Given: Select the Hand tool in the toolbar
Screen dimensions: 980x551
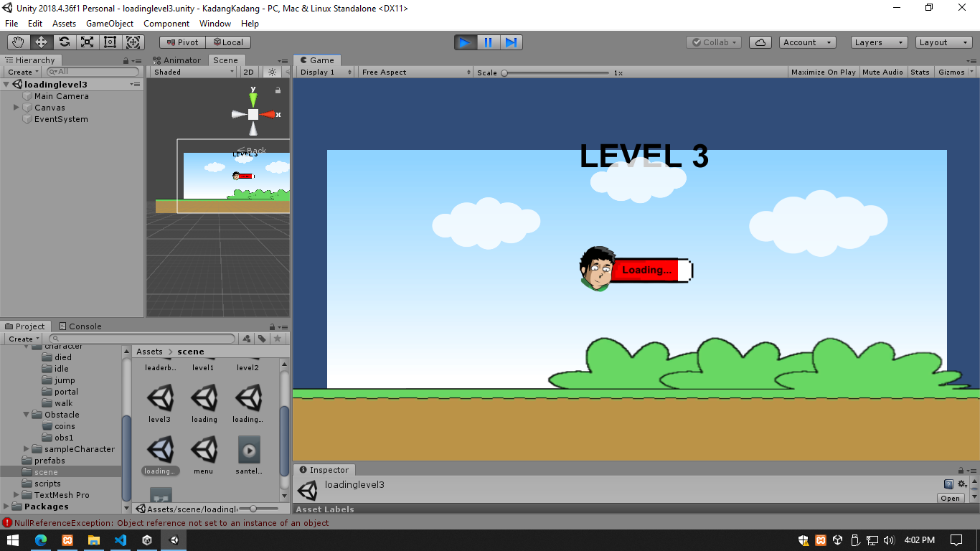Looking at the screenshot, I should click(x=18, y=42).
